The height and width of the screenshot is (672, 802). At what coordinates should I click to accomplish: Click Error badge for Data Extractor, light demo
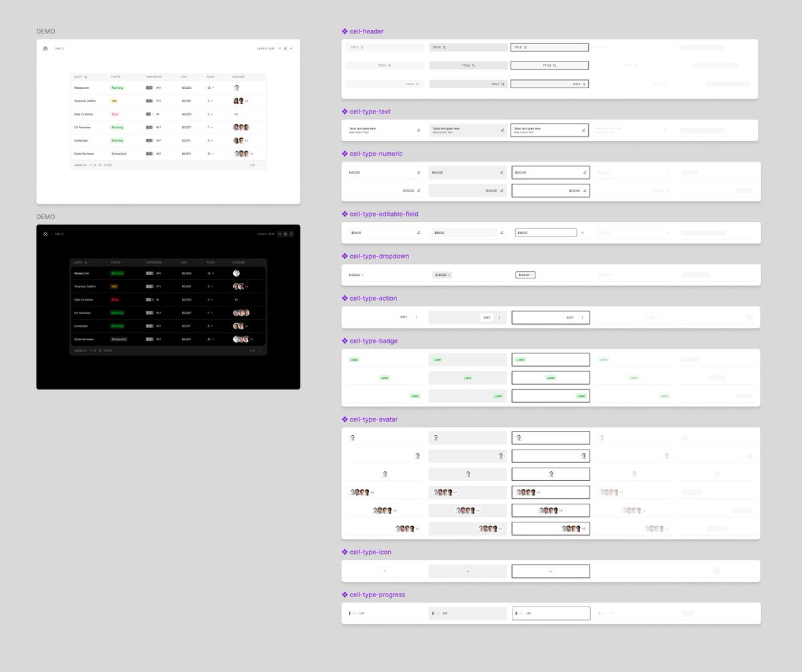pyautogui.click(x=115, y=114)
